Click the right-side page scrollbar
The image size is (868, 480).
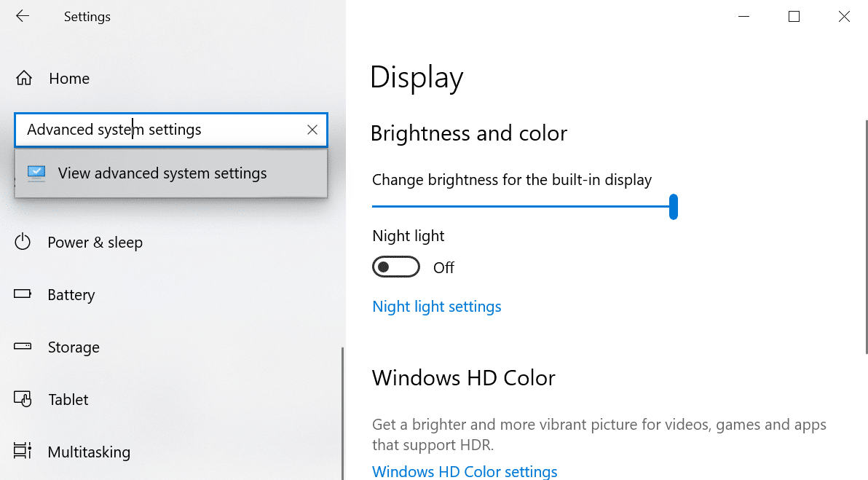tap(867, 237)
